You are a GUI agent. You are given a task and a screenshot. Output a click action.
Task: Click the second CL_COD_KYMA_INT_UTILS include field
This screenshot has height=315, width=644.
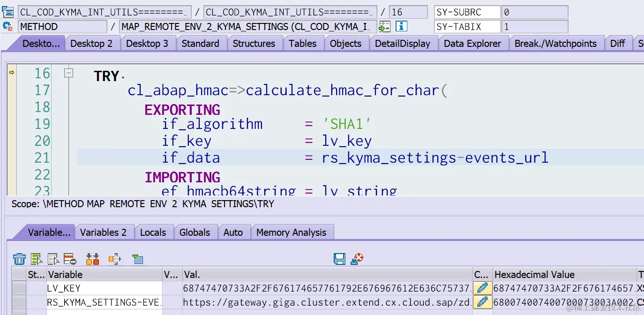point(291,12)
